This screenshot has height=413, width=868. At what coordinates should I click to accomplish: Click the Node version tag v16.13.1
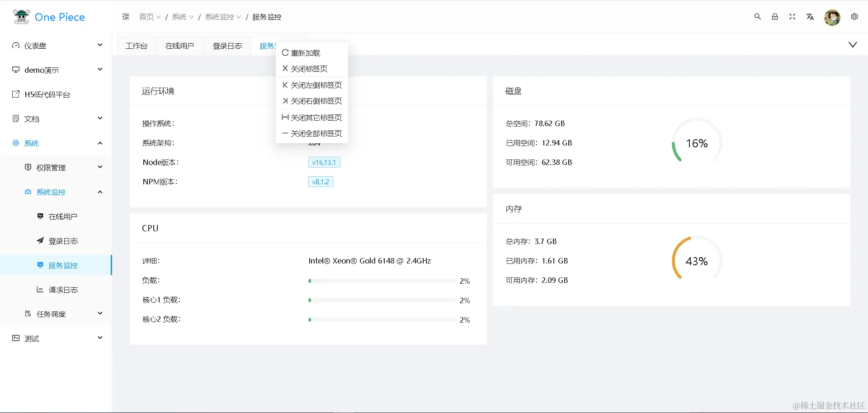324,162
